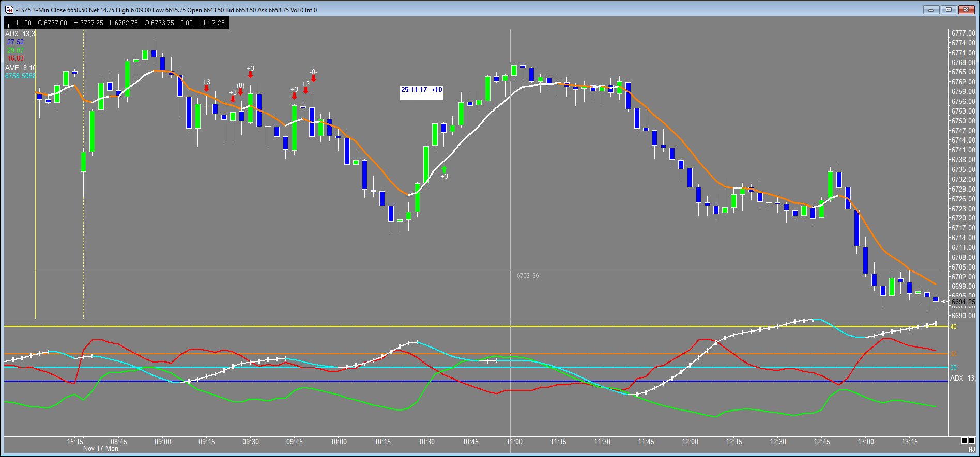Click the cyan 25 level line label
This screenshot has height=457, width=980.
click(x=954, y=368)
